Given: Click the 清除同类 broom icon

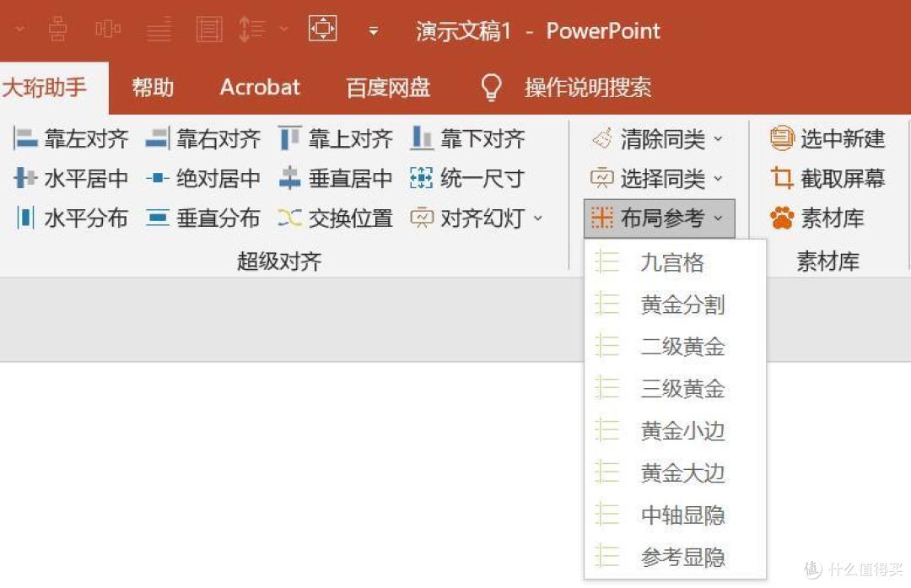Looking at the screenshot, I should [x=602, y=139].
